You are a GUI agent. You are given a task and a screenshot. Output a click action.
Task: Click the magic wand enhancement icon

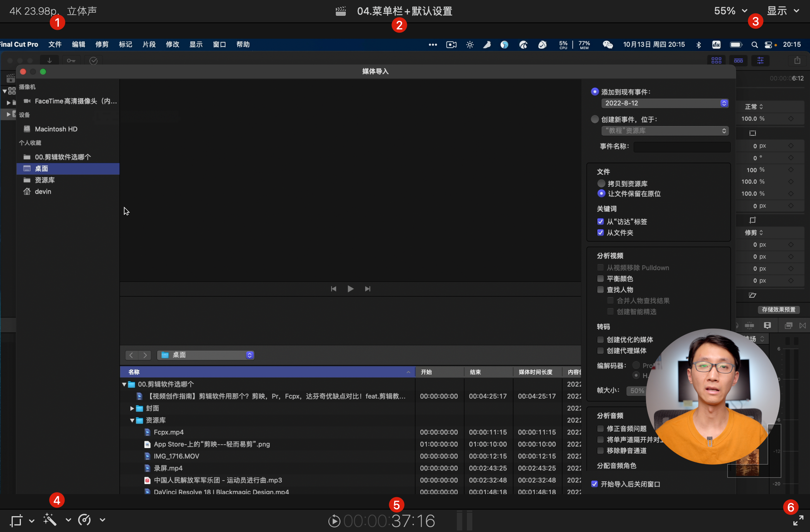point(50,520)
